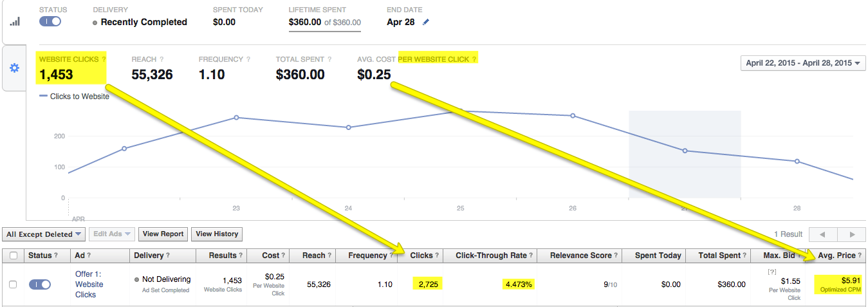The width and height of the screenshot is (868, 307).
Task: Open the Edit Ads dropdown
Action: click(111, 234)
